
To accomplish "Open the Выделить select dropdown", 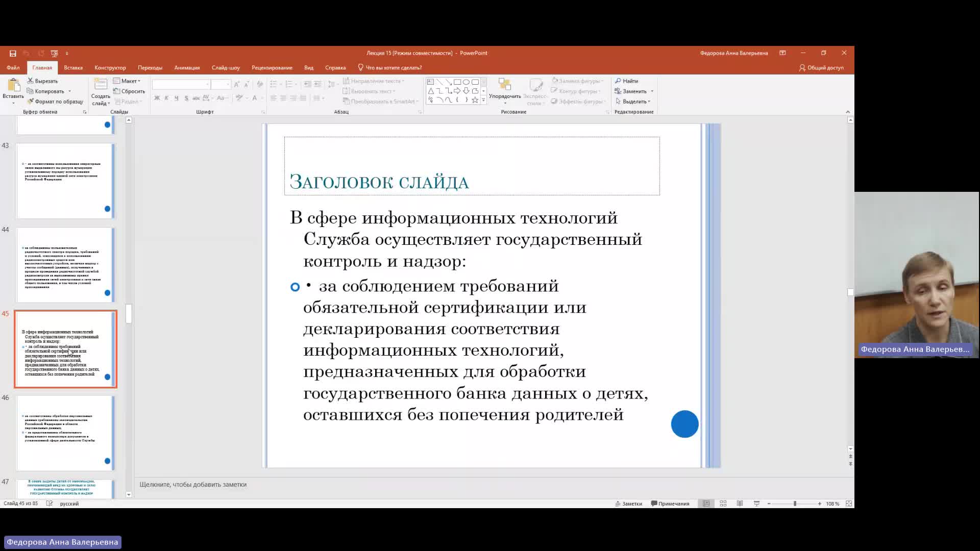I will click(632, 102).
